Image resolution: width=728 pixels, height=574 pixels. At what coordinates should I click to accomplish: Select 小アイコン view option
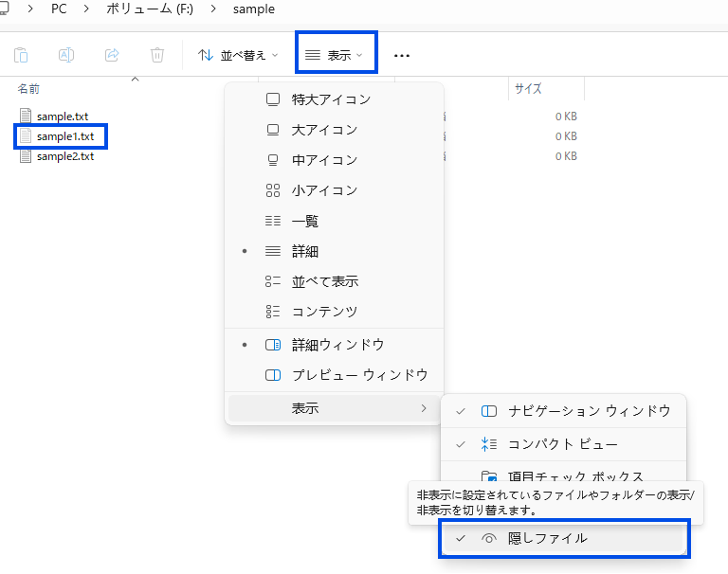point(334,190)
